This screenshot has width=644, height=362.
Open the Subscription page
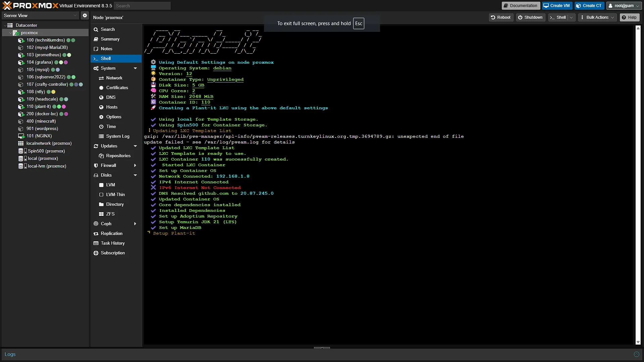click(116, 253)
